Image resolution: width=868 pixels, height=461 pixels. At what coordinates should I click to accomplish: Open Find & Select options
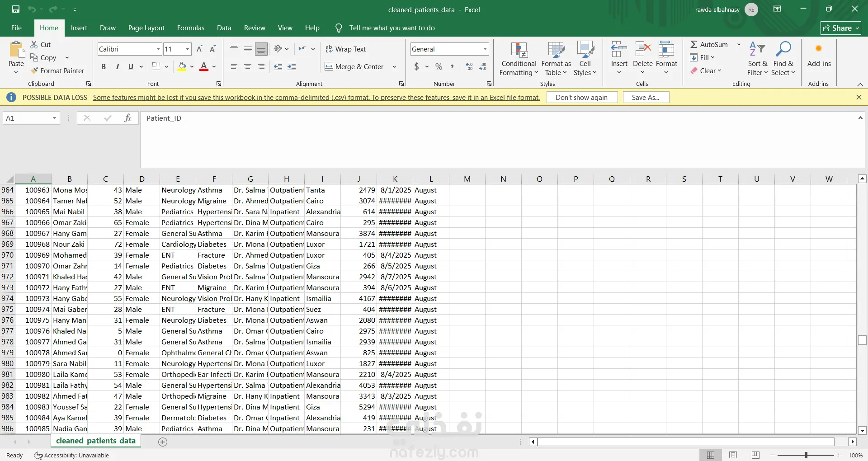click(783, 59)
